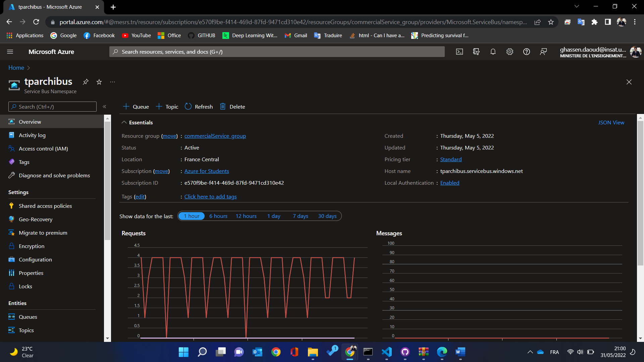Mark tparchibus as favorite star
The image size is (644, 362).
[x=99, y=82]
